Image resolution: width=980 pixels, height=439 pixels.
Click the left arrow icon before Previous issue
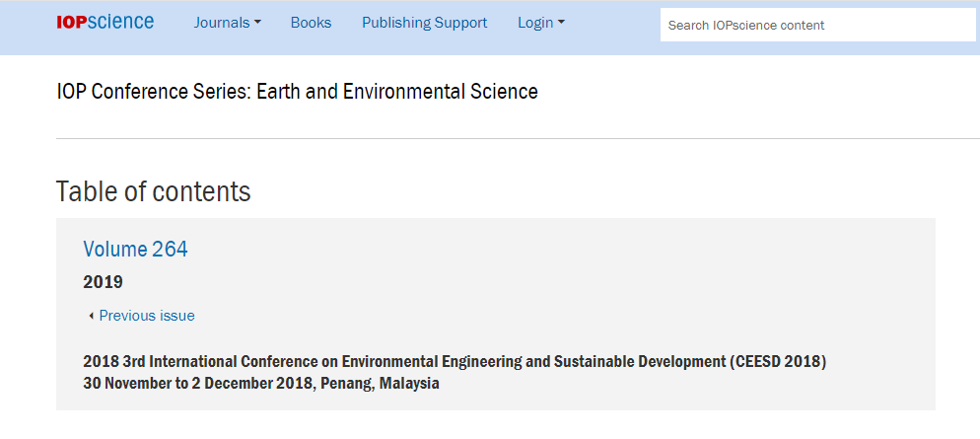(91, 316)
